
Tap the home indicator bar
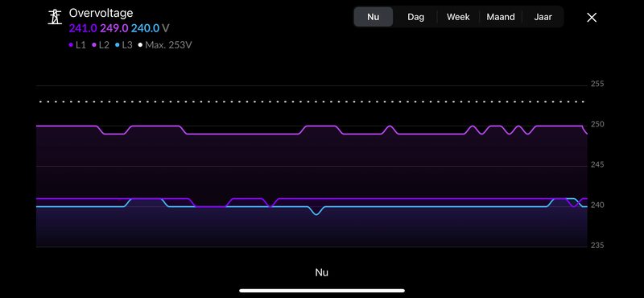pos(322,291)
